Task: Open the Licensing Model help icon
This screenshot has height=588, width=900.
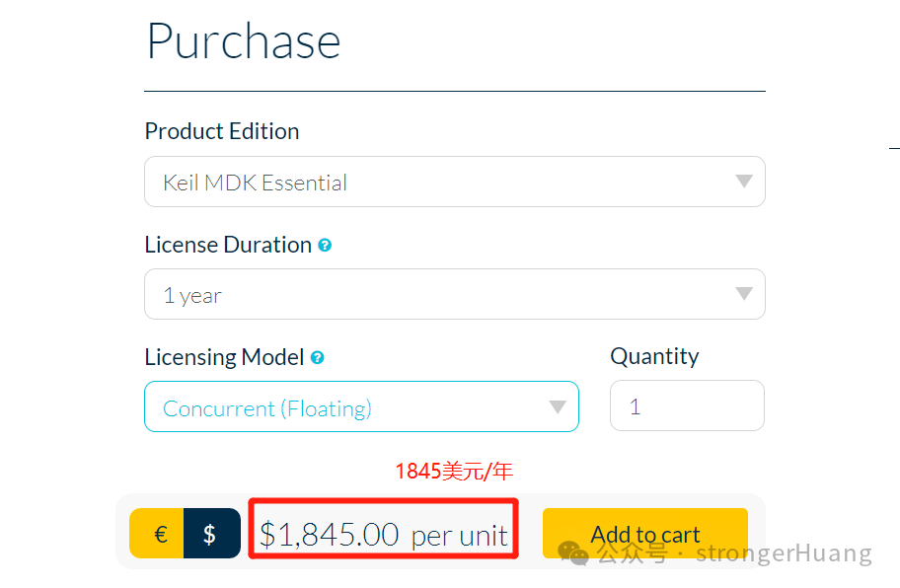Action: click(318, 358)
